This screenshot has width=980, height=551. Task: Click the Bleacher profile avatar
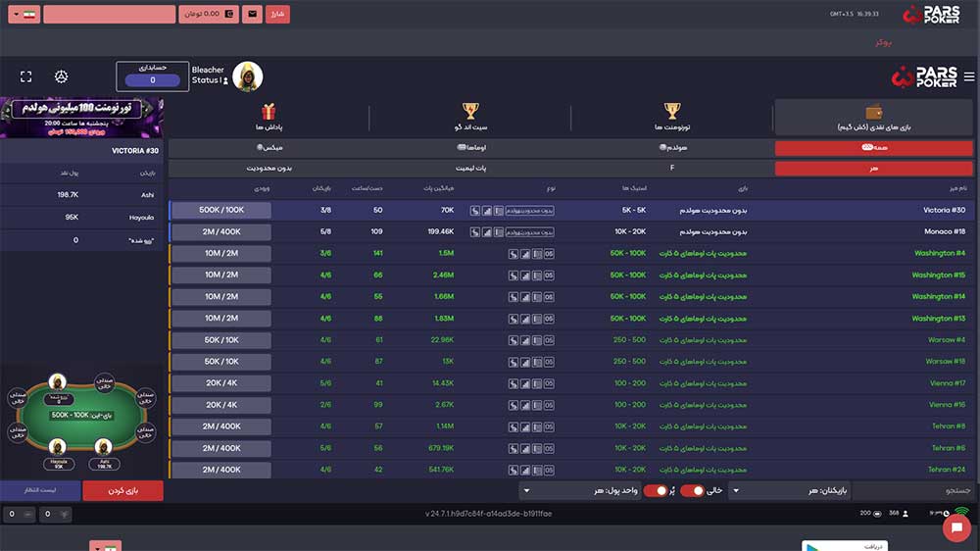(x=247, y=76)
